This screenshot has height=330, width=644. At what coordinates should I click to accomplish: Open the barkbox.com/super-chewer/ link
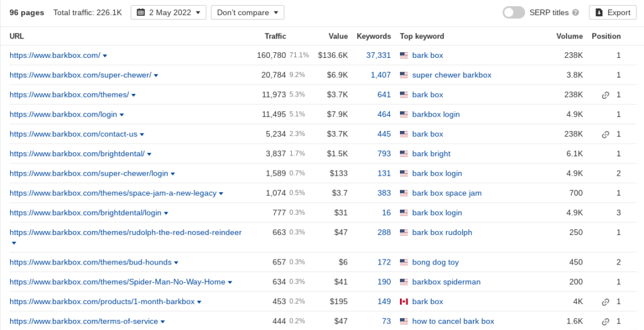pyautogui.click(x=80, y=75)
